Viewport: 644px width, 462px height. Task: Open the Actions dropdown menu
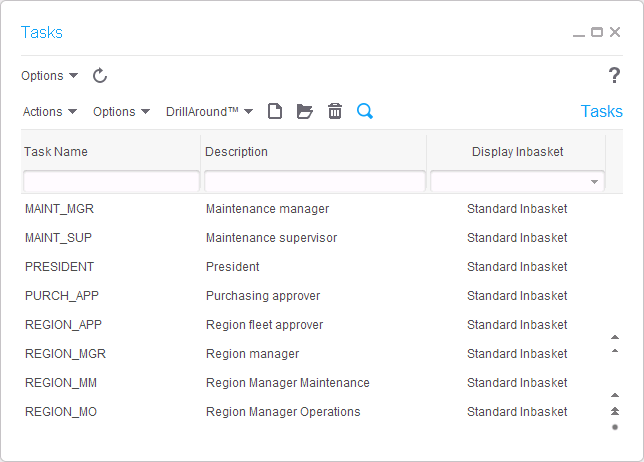coord(50,112)
